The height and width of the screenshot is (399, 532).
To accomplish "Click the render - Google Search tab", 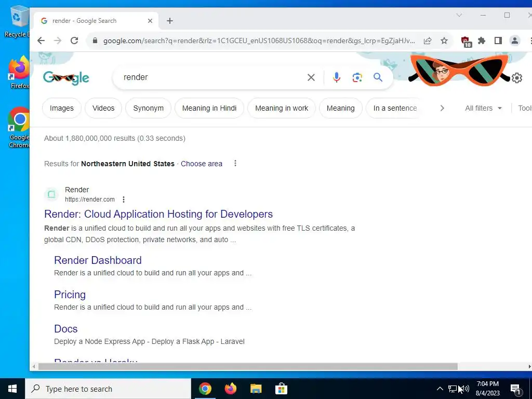I will click(95, 21).
